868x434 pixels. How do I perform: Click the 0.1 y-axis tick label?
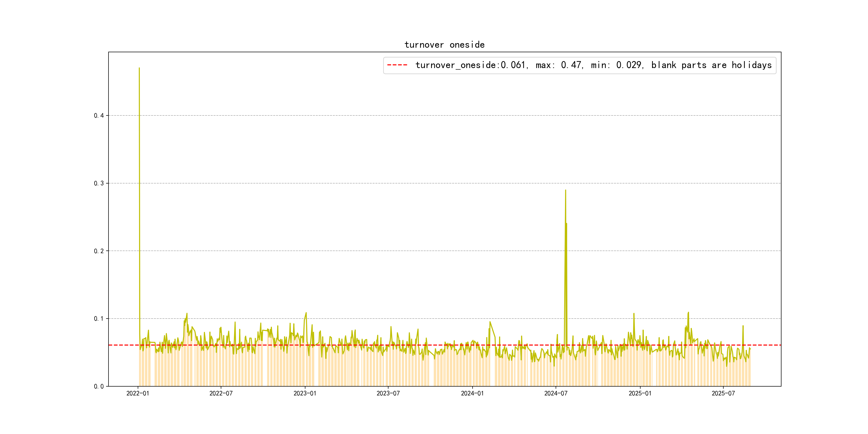click(99, 319)
